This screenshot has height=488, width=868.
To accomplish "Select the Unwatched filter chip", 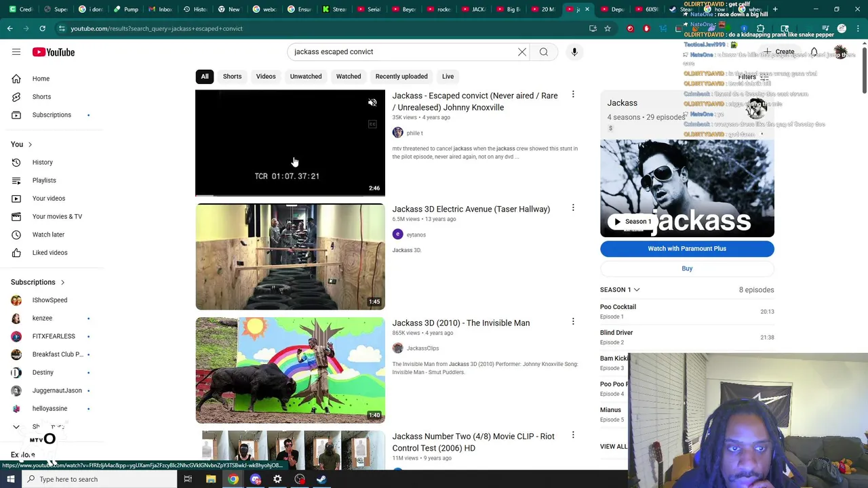I will click(306, 77).
